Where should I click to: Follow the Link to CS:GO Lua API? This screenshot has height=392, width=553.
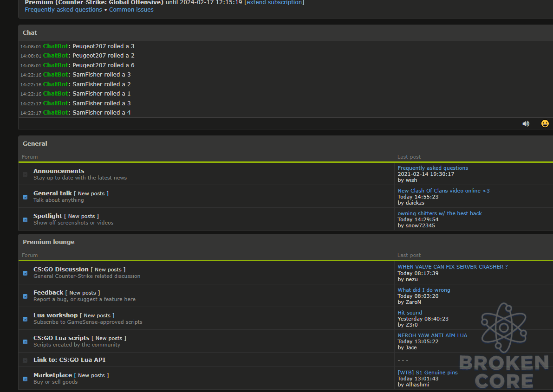pos(70,360)
